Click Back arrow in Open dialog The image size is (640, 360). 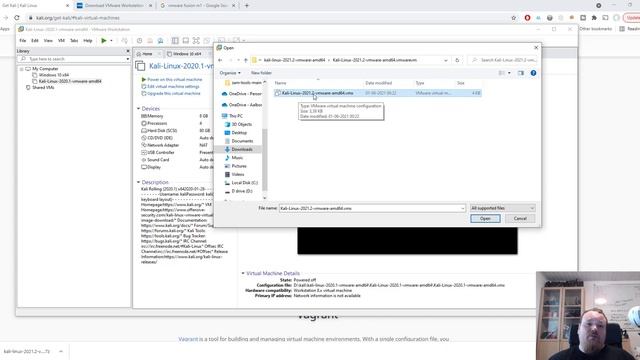point(220,60)
